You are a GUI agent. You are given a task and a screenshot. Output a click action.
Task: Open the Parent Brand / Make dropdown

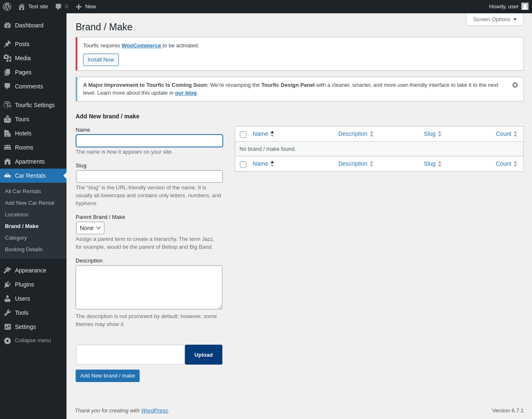point(90,228)
